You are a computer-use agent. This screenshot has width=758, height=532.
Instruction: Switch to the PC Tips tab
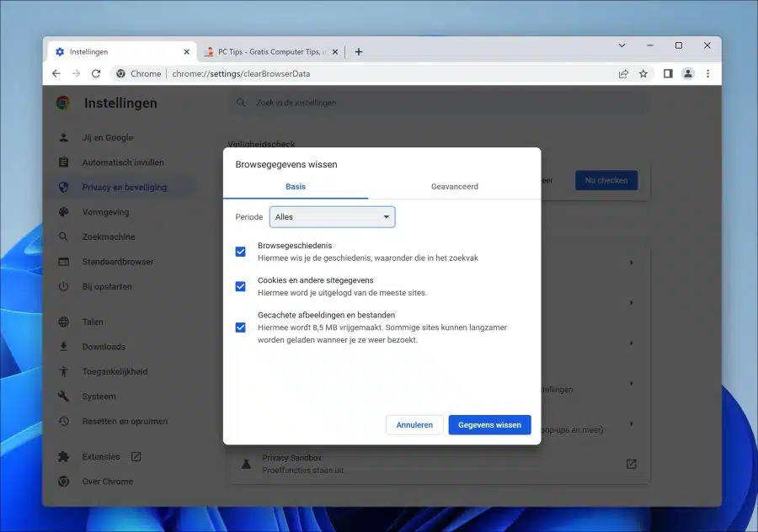tap(270, 51)
